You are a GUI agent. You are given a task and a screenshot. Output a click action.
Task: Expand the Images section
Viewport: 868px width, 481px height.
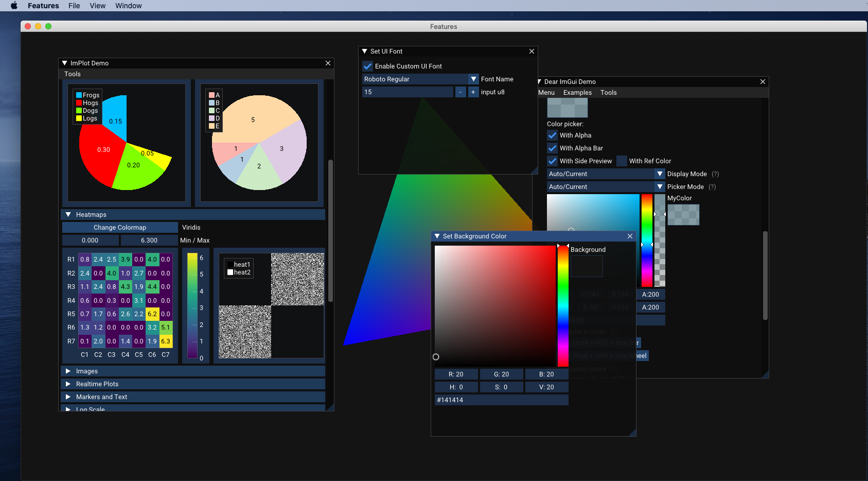coord(193,371)
